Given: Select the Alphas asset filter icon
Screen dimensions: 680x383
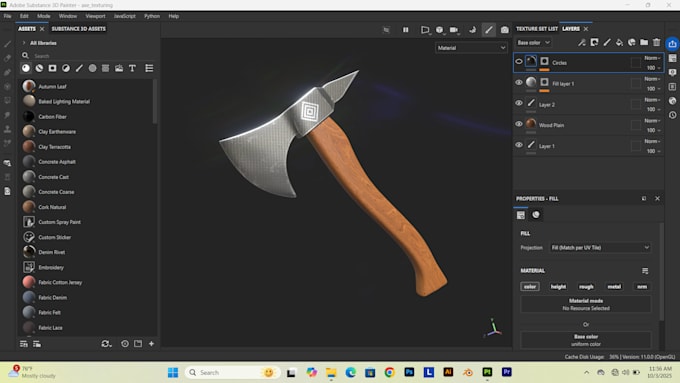Looking at the screenshot, I should pos(92,68).
